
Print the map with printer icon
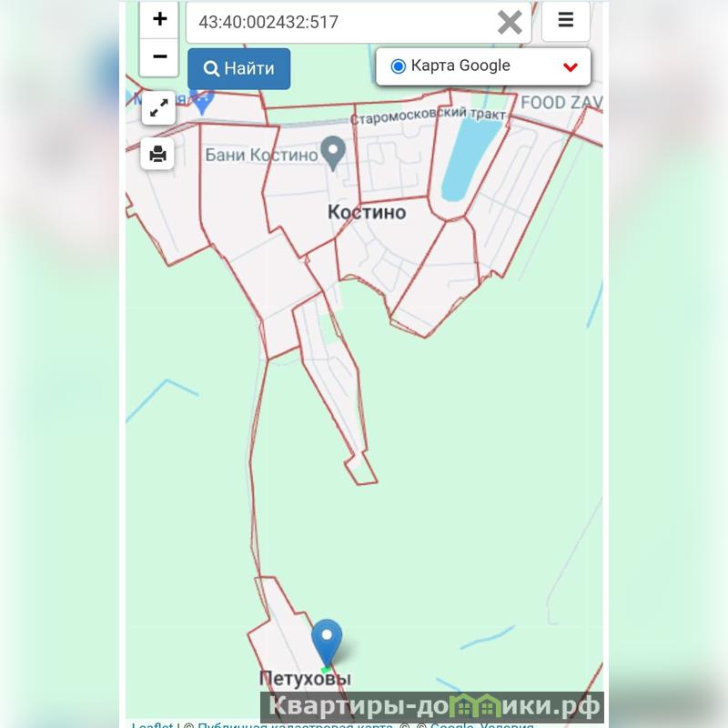point(157,154)
